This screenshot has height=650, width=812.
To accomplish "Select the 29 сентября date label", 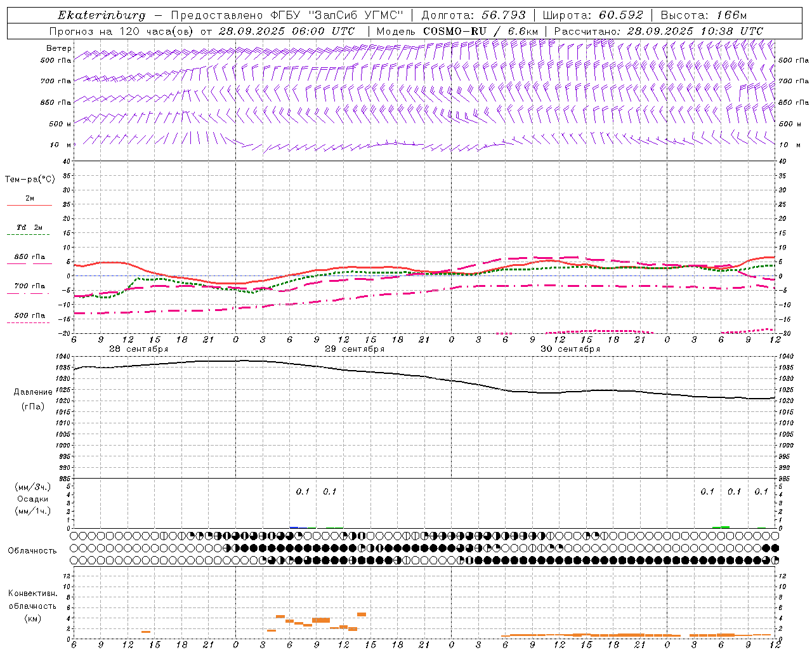I will click(355, 349).
